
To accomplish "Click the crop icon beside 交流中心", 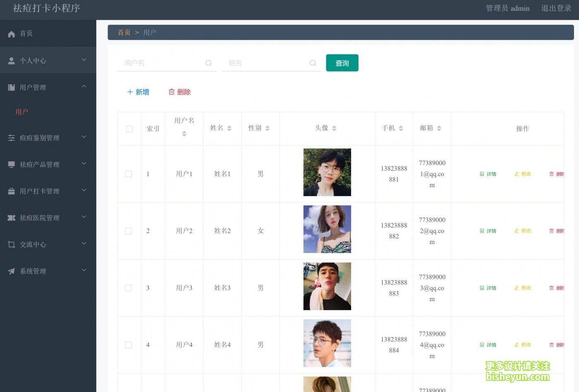I will pyautogui.click(x=12, y=245).
